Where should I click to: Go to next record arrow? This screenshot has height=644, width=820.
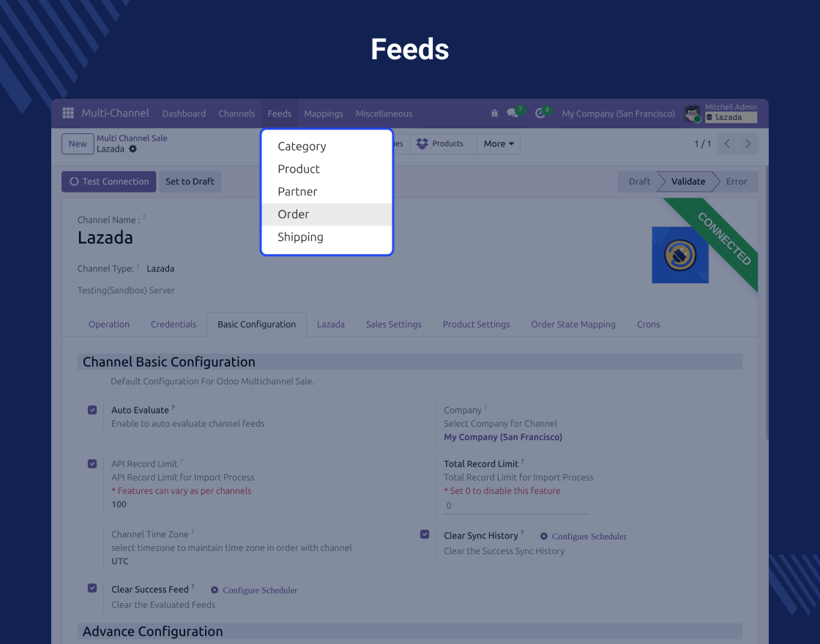[x=748, y=143]
